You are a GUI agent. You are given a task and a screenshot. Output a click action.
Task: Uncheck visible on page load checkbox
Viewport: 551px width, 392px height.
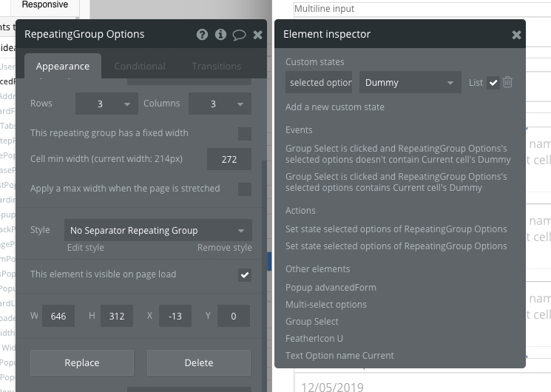point(244,275)
